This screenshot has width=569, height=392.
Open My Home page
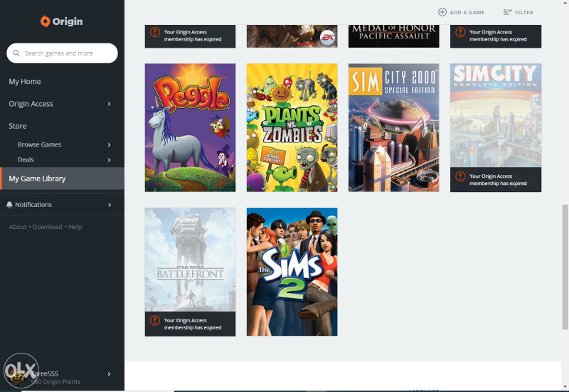(x=25, y=82)
